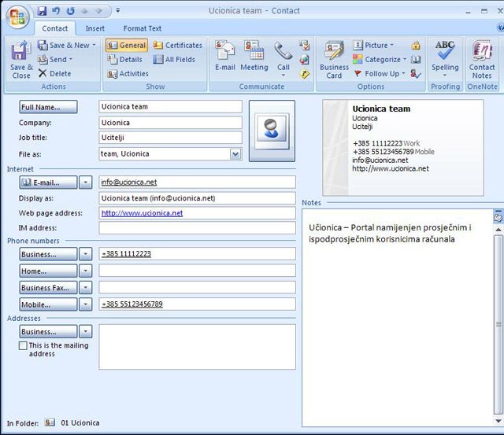Toggle the Private lock icon
Viewport: 504px width, 435px height.
pos(416,46)
